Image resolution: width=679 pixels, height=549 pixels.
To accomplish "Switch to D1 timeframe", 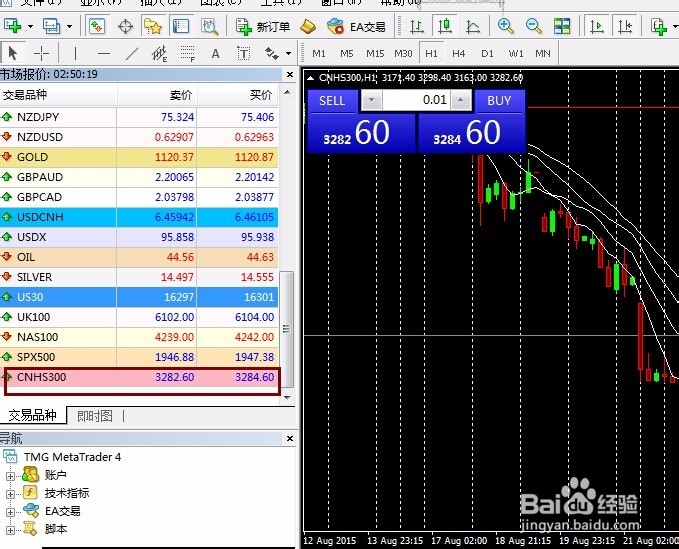I will [x=487, y=53].
